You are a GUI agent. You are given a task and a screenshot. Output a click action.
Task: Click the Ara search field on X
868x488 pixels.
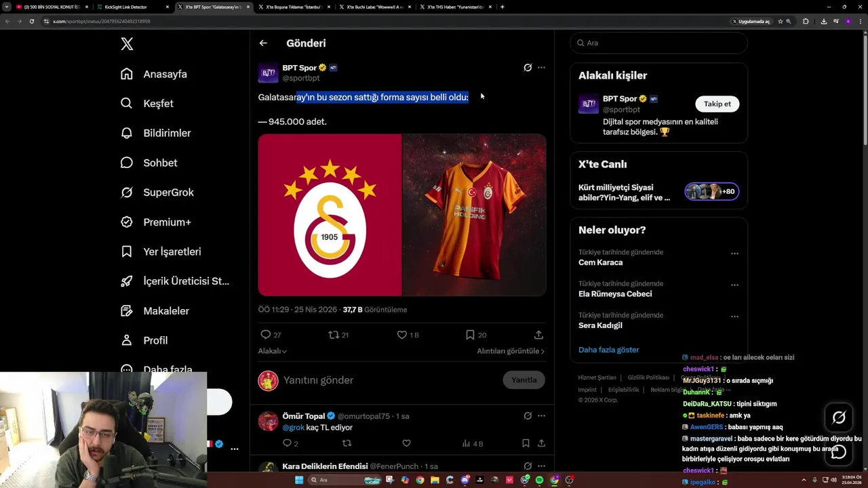pyautogui.click(x=659, y=43)
